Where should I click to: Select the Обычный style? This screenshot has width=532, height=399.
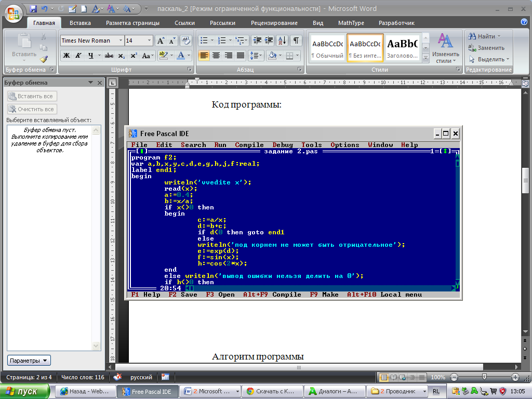[327, 48]
